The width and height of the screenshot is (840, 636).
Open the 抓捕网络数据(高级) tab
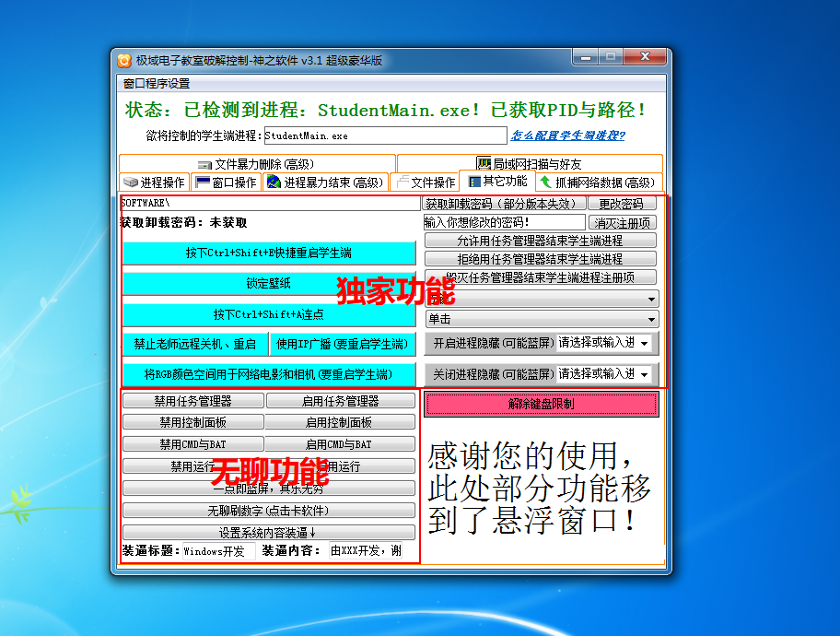tap(599, 183)
